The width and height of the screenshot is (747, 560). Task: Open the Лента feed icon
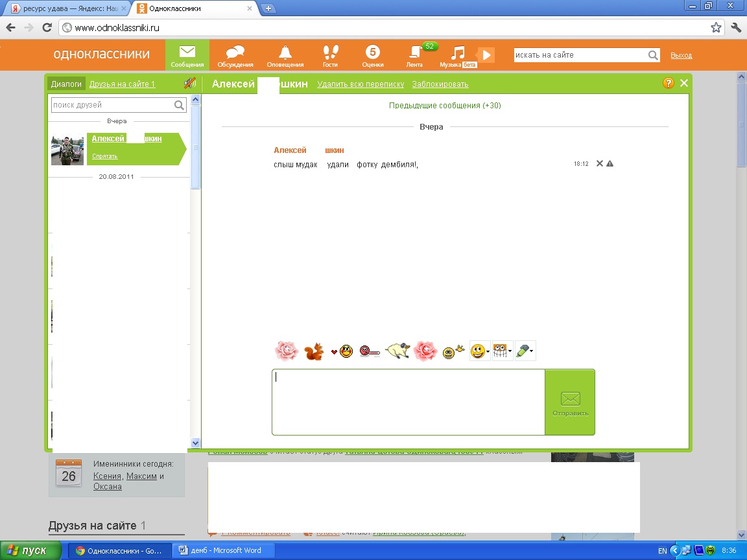point(414,56)
